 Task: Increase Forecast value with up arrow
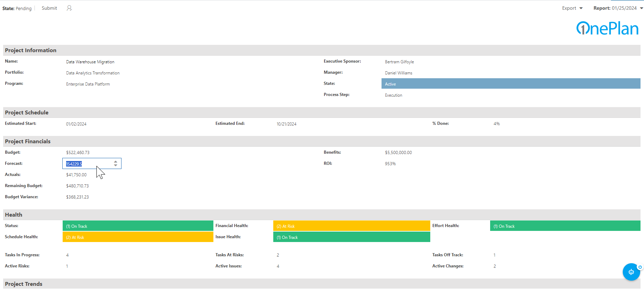coord(116,162)
